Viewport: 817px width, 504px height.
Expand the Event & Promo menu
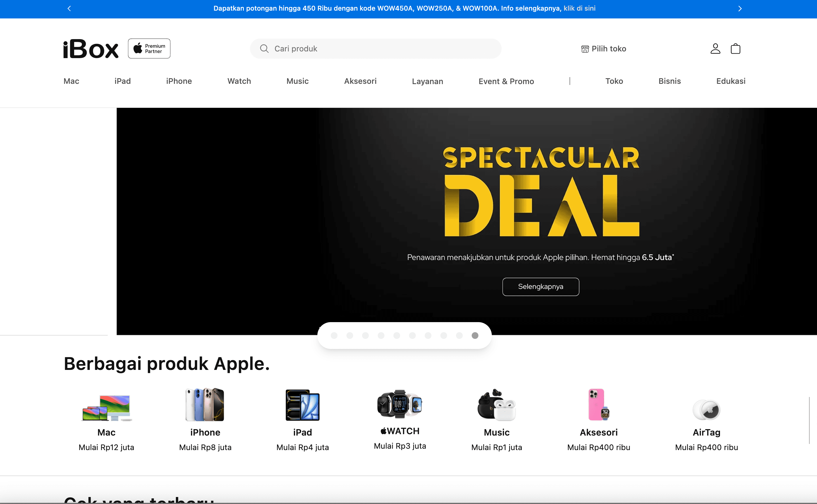pyautogui.click(x=506, y=81)
